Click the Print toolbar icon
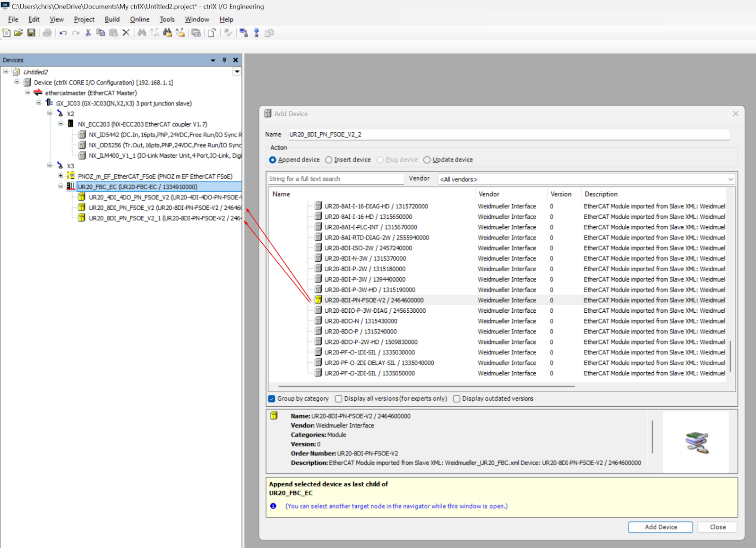The width and height of the screenshot is (756, 548). click(x=47, y=33)
